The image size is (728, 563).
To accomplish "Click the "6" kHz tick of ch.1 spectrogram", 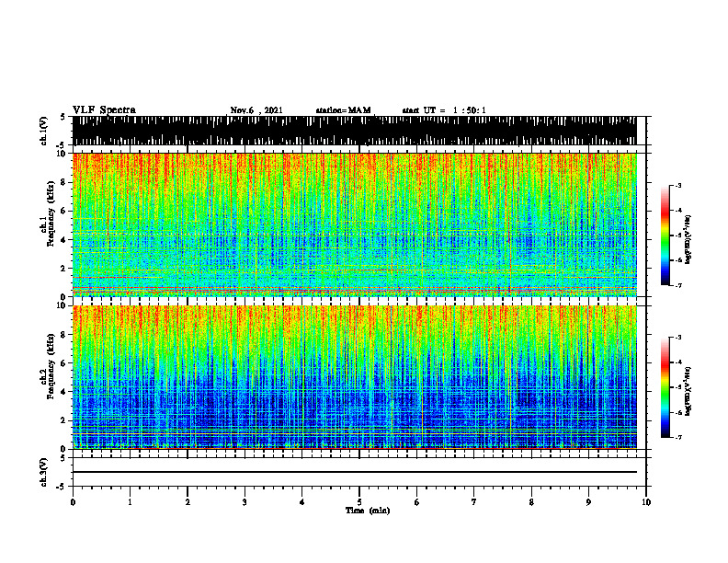I will (63, 212).
